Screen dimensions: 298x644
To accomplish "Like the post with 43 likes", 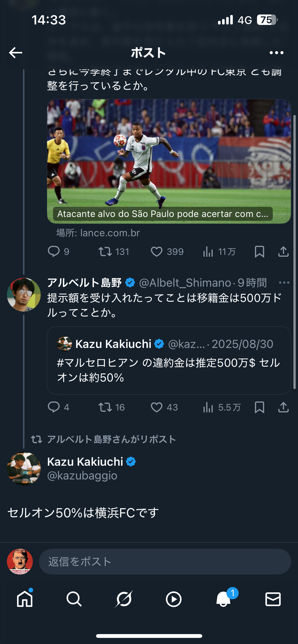I will click(157, 407).
